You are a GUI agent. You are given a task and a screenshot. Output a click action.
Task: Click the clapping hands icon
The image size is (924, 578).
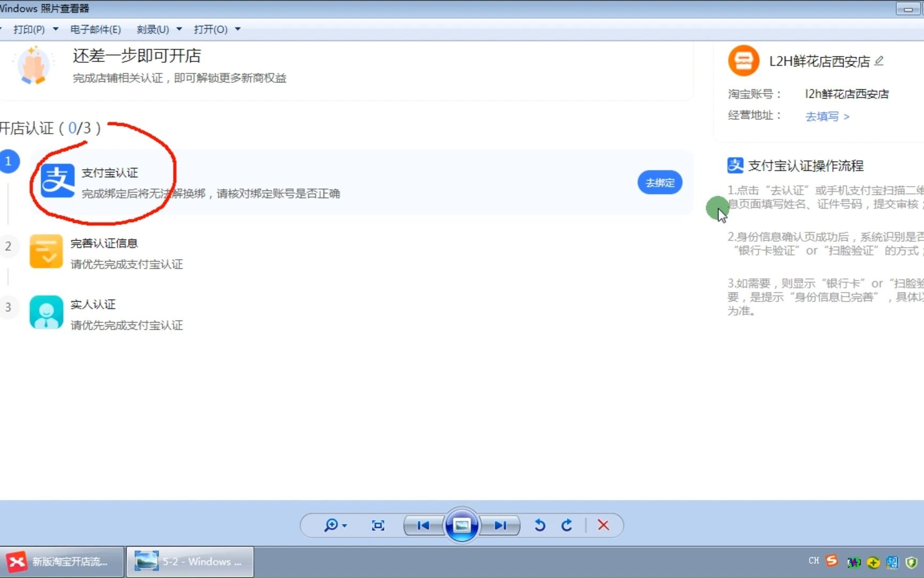pos(33,66)
